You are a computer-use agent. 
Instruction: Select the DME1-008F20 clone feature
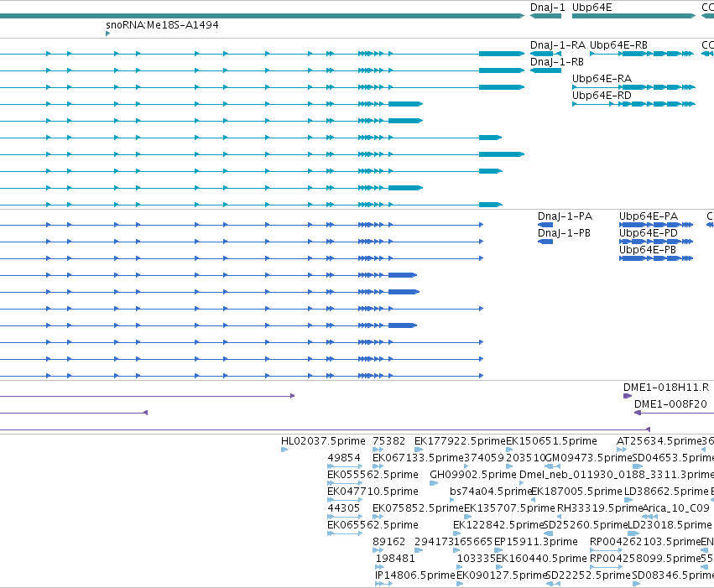point(674,413)
